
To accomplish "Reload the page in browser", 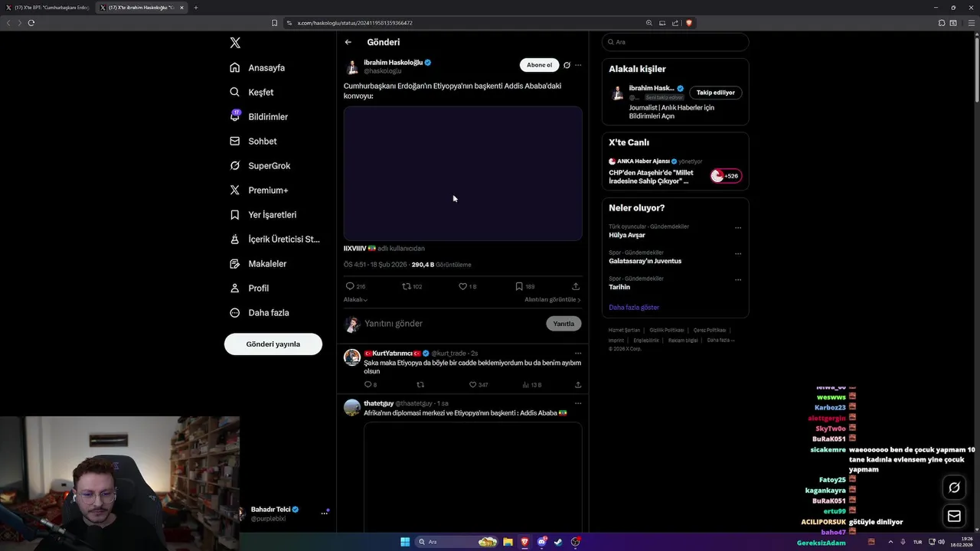I will [31, 23].
